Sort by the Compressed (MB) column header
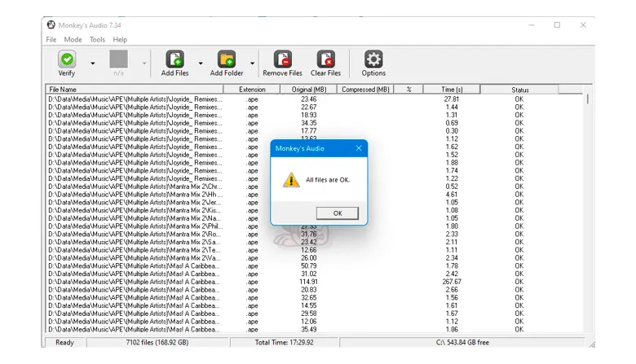Image resolution: width=636 pixels, height=364 pixels. tap(365, 90)
